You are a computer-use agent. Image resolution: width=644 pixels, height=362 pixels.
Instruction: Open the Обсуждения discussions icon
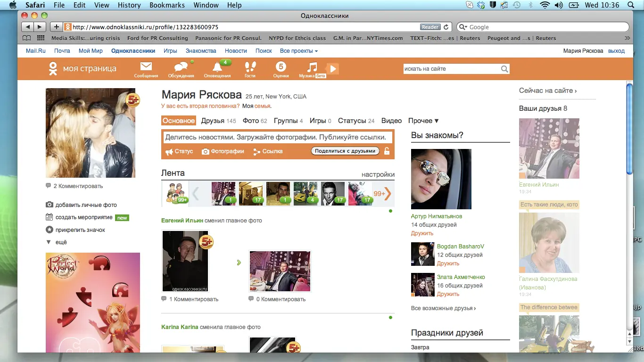point(181,67)
